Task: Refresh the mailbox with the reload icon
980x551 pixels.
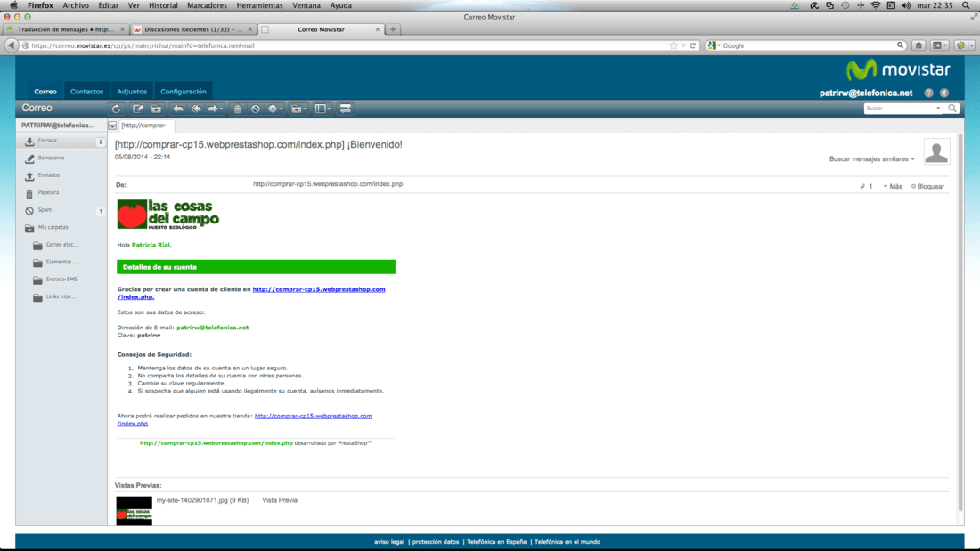Action: tap(116, 109)
